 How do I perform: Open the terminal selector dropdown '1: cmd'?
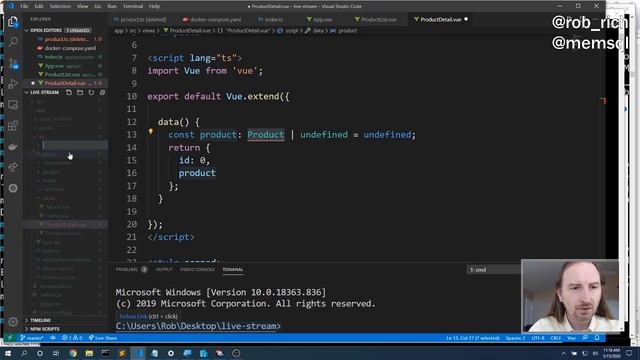coord(493,270)
